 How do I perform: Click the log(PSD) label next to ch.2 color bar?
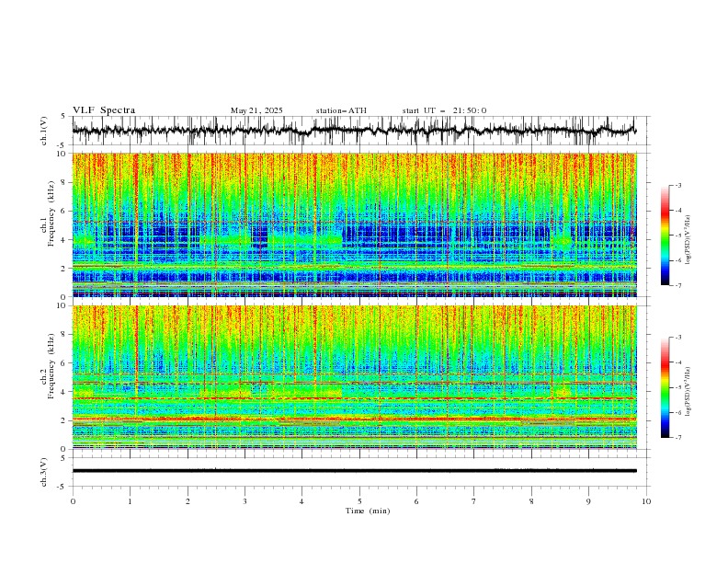tap(688, 391)
